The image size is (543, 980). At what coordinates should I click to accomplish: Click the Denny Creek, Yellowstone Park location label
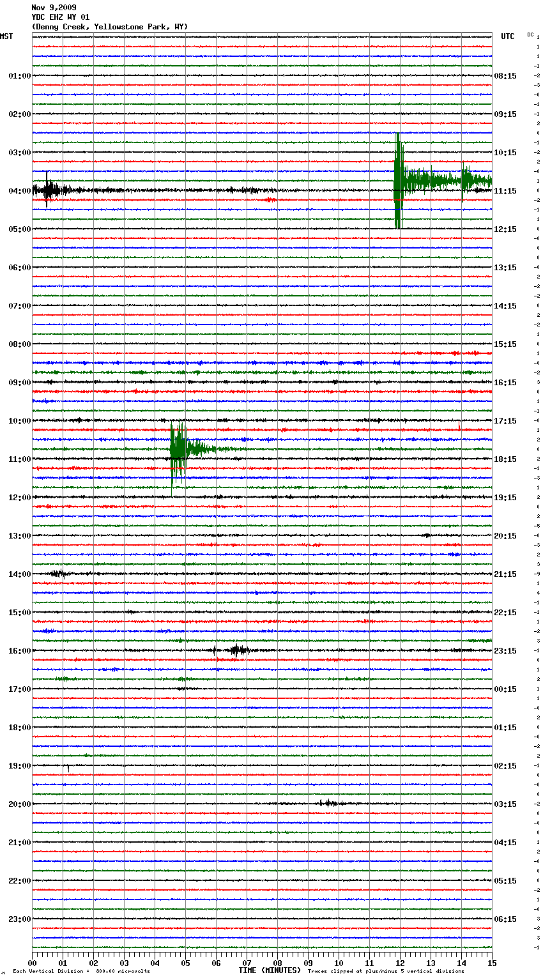tap(110, 27)
